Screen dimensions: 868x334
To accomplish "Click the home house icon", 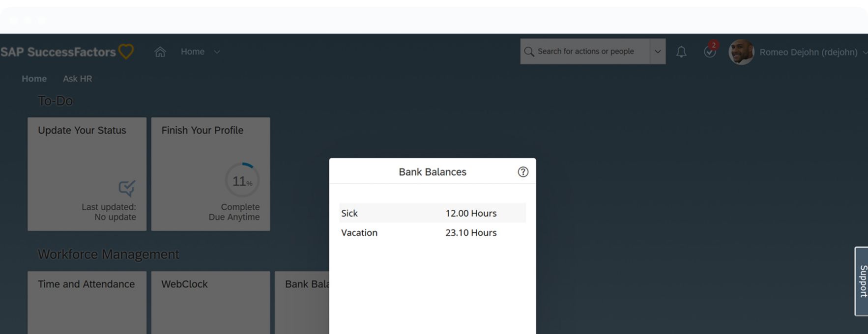I will click(x=160, y=52).
